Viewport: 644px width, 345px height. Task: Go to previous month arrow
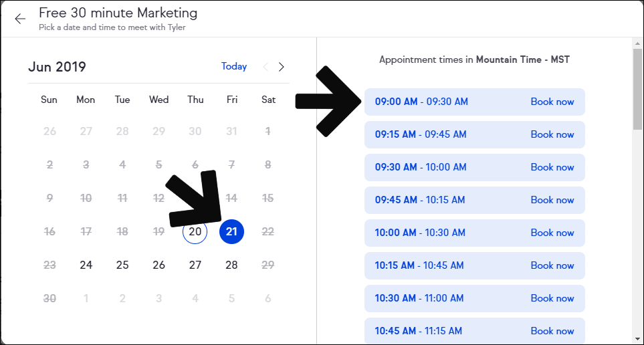click(x=265, y=67)
